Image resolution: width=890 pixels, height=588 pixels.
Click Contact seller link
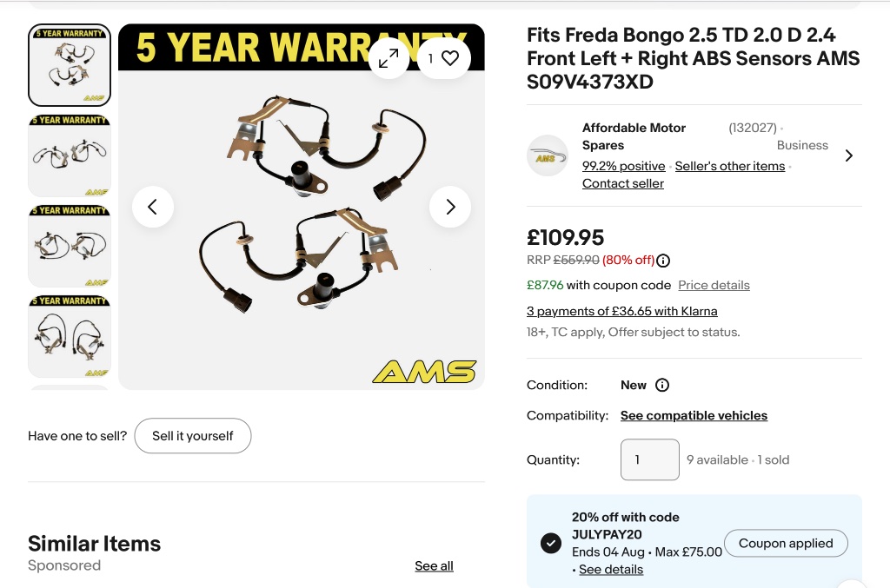(x=622, y=183)
